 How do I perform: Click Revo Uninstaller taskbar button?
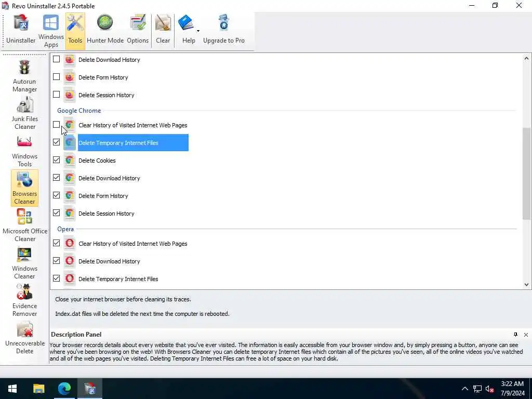90,389
